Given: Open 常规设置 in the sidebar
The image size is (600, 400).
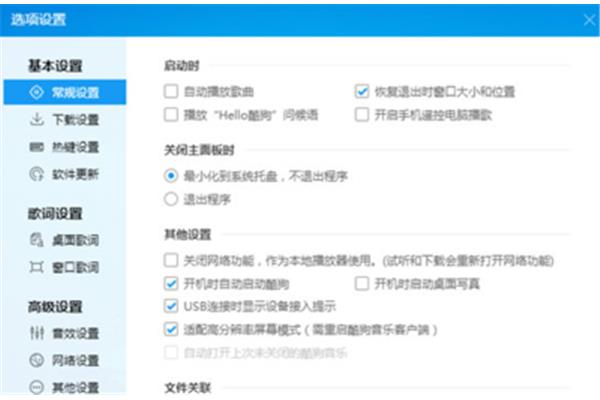Looking at the screenshot, I should pos(65,92).
